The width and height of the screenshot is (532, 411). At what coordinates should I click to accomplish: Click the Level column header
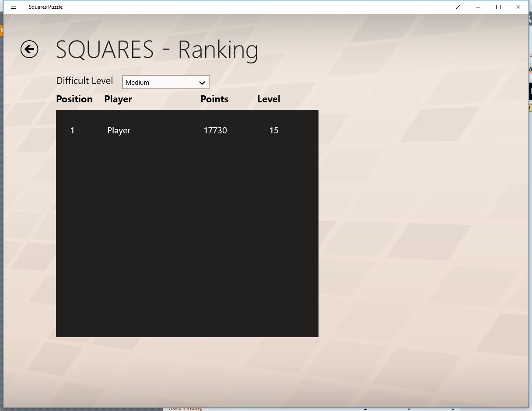click(269, 99)
